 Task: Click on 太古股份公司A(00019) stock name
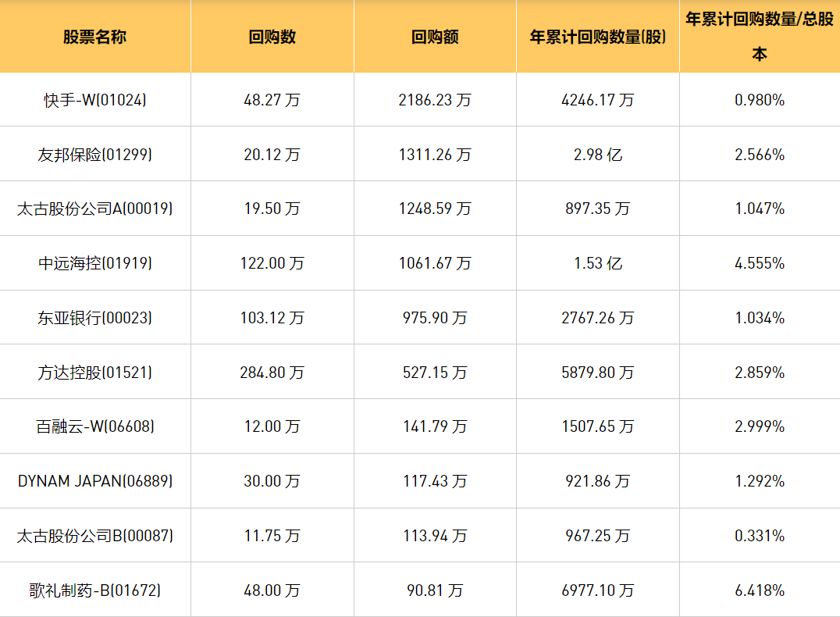[x=95, y=209]
